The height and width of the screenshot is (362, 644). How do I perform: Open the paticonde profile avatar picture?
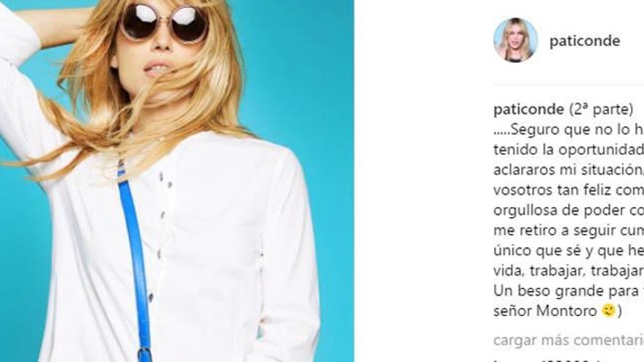coord(515,40)
